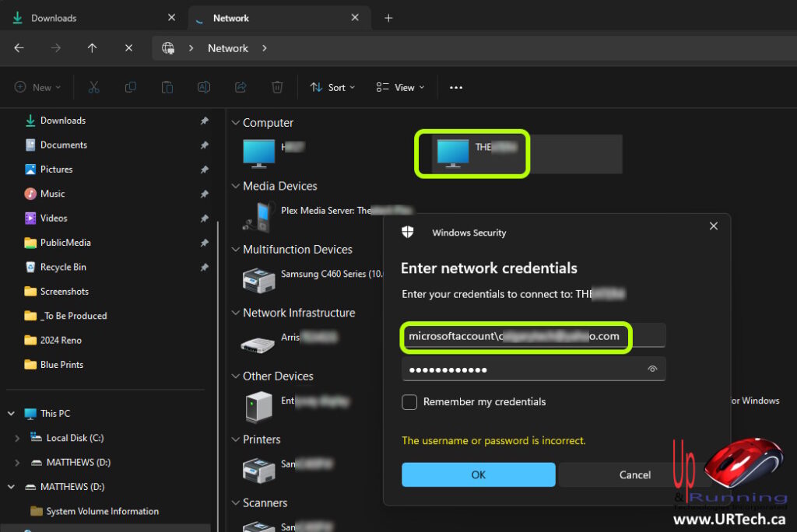The height and width of the screenshot is (532, 797).
Task: Click the Paste clipboard icon
Action: click(x=167, y=88)
